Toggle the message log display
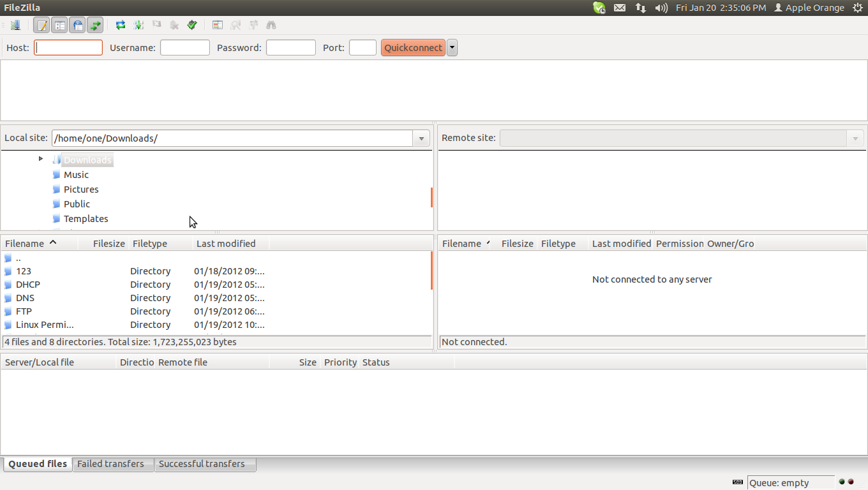Viewport: 868px width, 490px height. [x=41, y=25]
